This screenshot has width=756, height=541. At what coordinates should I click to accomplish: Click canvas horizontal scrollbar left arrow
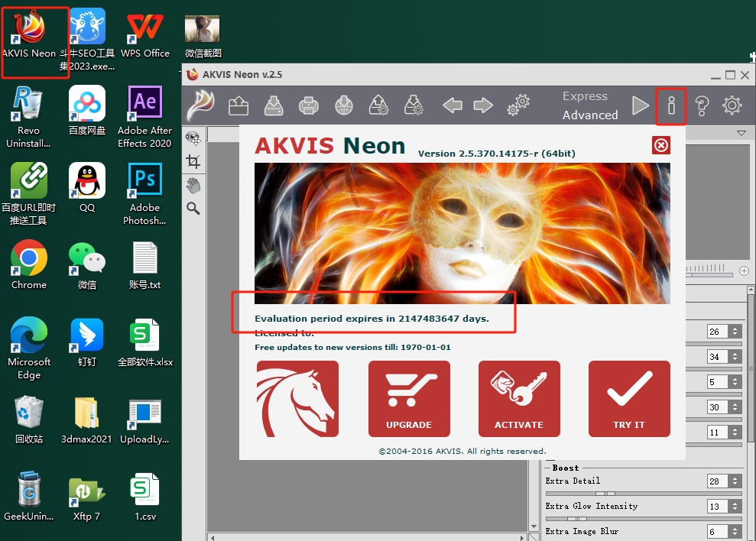click(213, 537)
